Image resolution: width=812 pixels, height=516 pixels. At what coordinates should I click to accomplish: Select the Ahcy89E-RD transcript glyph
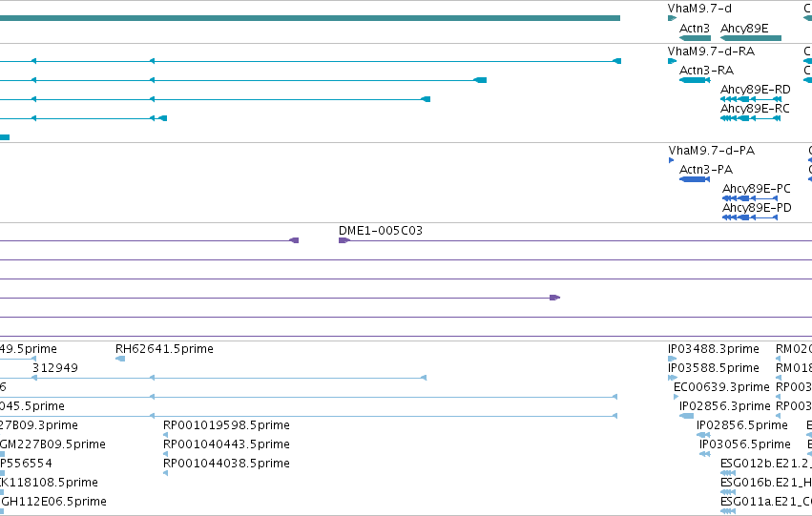point(751,99)
